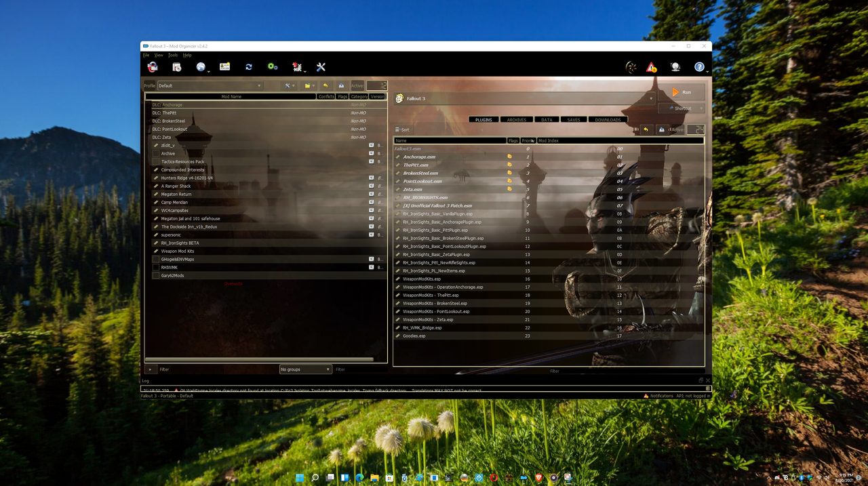868x486 pixels.
Task: Open the No groups dropdown
Action: [305, 369]
